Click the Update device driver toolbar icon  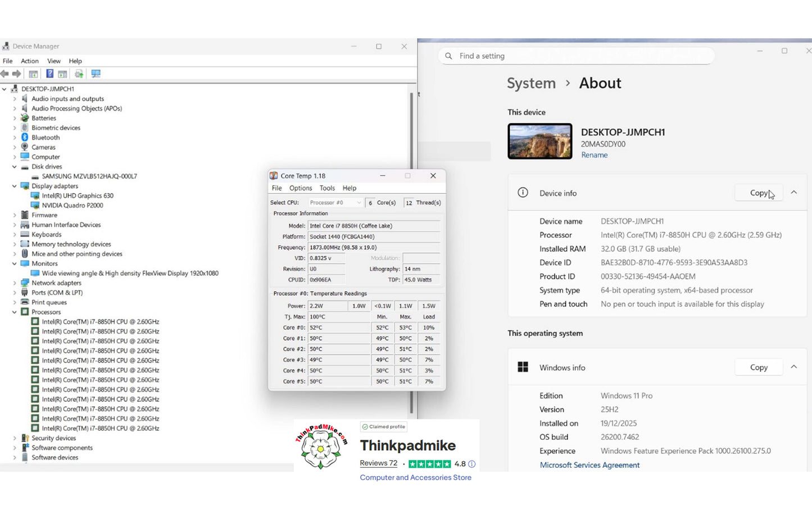pos(79,74)
